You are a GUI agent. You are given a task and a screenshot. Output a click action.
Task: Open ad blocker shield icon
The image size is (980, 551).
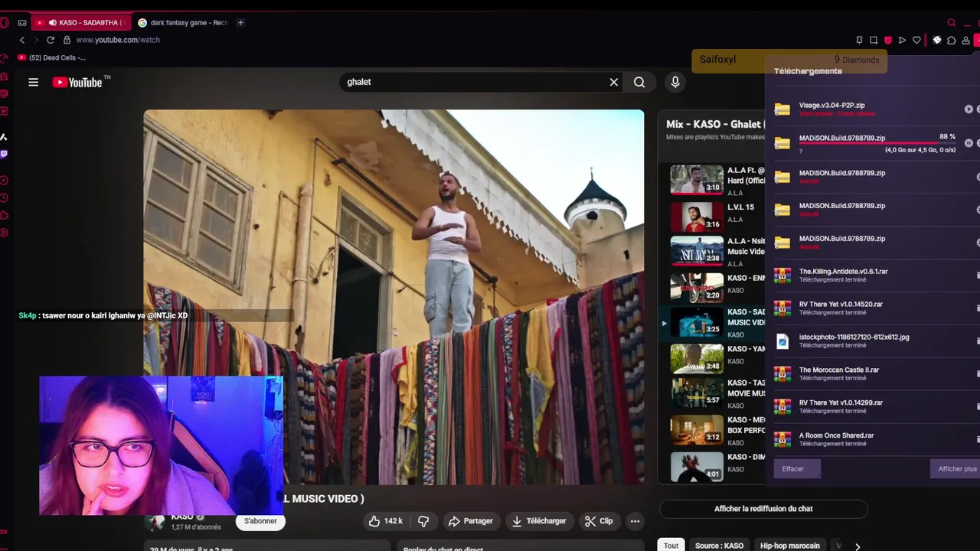coord(888,40)
